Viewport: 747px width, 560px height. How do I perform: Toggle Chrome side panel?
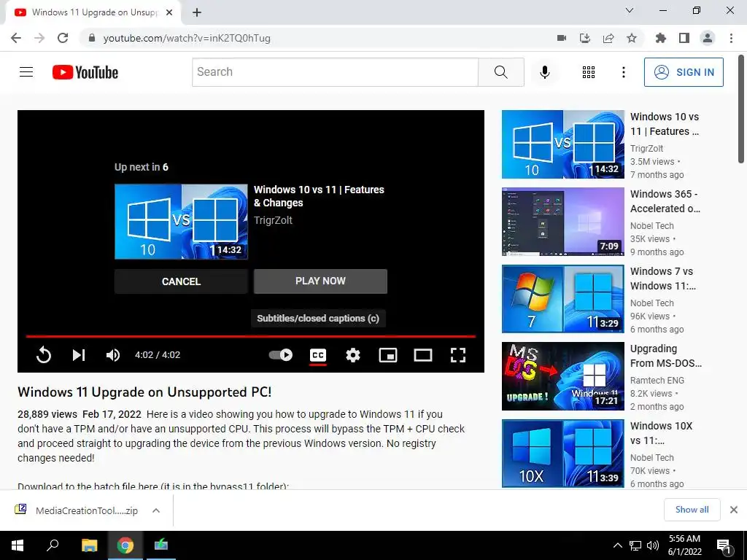tap(684, 38)
